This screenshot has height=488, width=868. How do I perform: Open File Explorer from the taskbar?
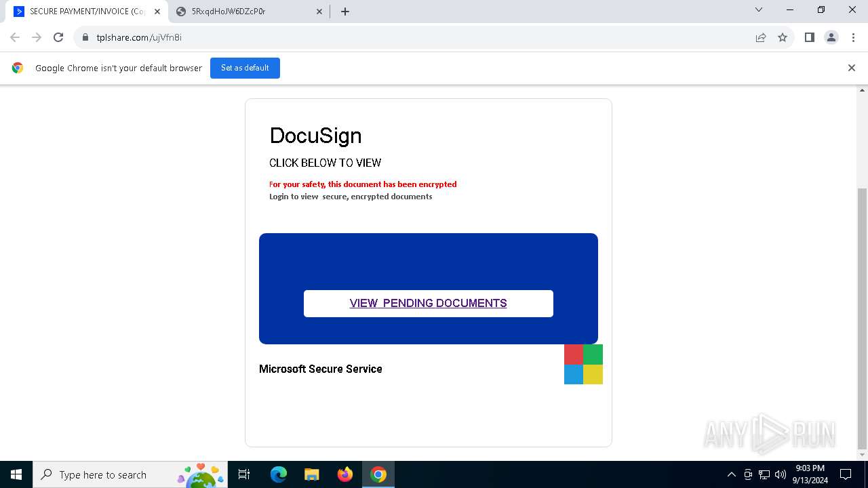pos(312,474)
